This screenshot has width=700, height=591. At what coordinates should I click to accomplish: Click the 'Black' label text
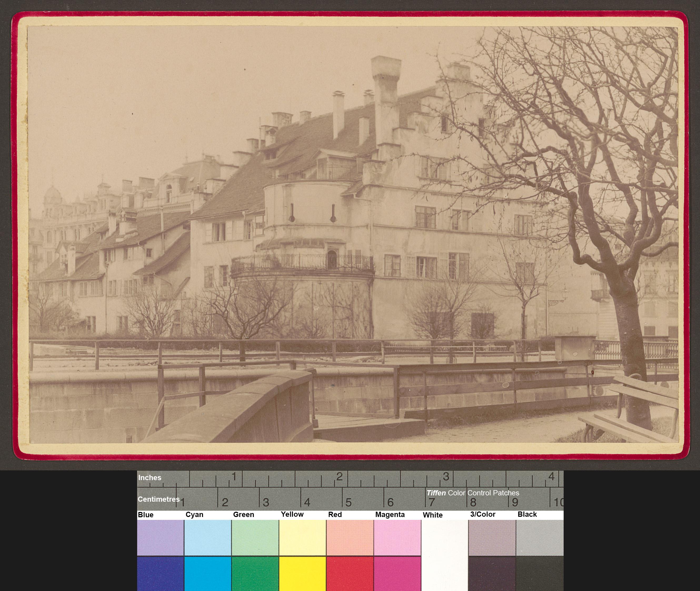coord(527,514)
